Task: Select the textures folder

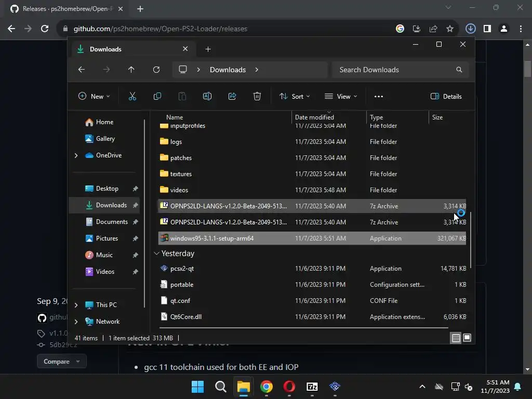Action: click(312, 174)
